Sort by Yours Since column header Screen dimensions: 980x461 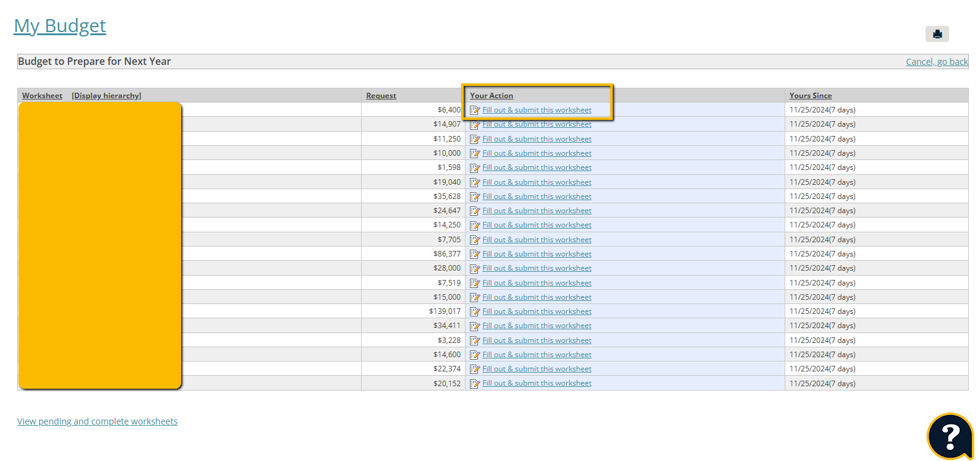pos(811,96)
